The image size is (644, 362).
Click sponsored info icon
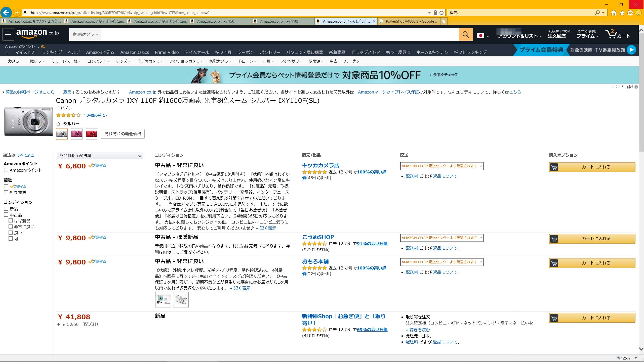tap(636, 87)
